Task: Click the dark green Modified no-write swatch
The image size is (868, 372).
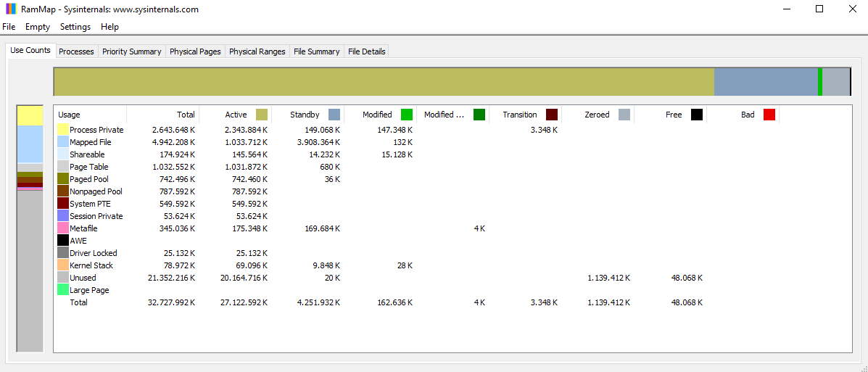Action: click(x=479, y=115)
